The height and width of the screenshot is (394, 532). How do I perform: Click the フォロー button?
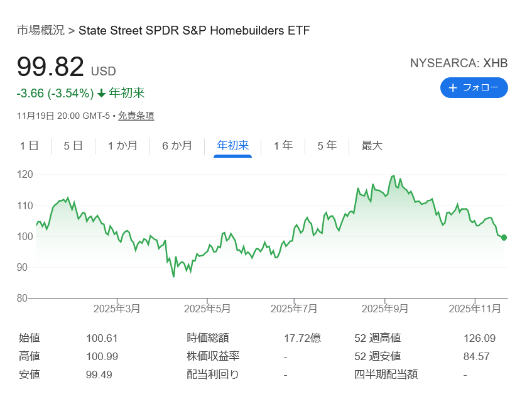click(474, 88)
